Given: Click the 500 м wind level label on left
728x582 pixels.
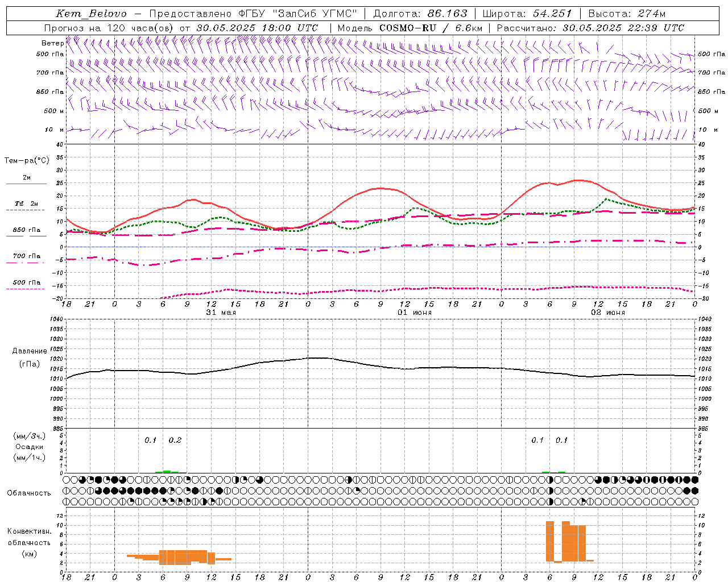Looking at the screenshot, I should (54, 111).
